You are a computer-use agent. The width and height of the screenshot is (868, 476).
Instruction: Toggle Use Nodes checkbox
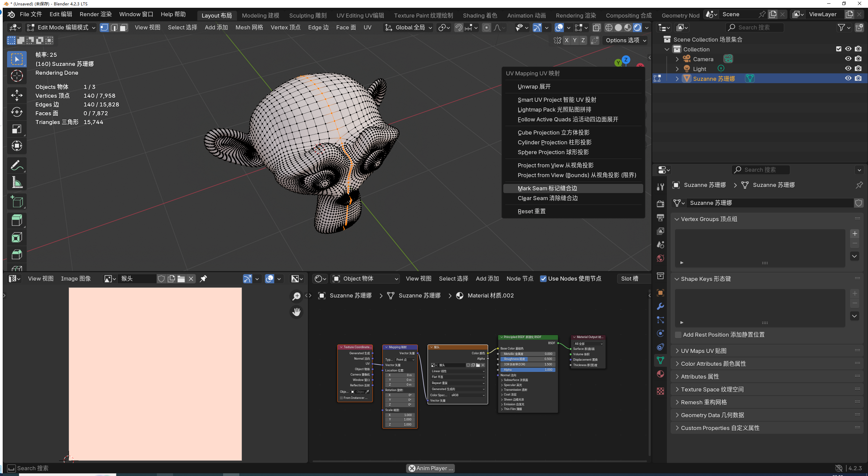point(543,279)
